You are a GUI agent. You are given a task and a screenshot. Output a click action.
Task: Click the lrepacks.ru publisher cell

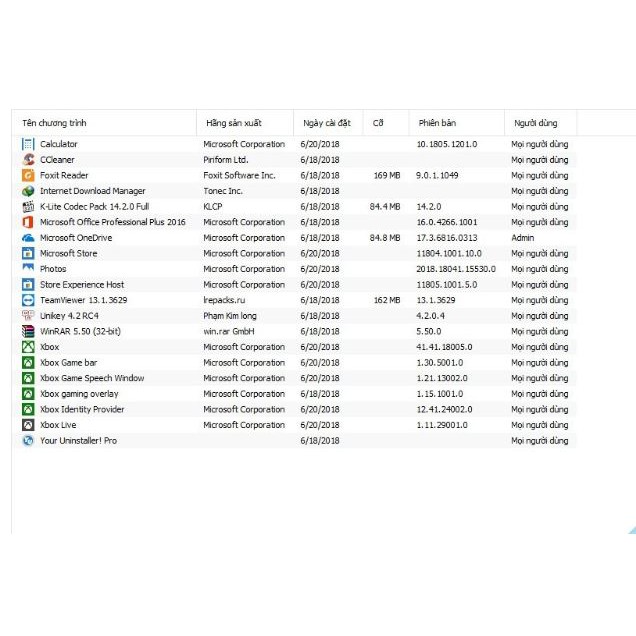(x=224, y=300)
